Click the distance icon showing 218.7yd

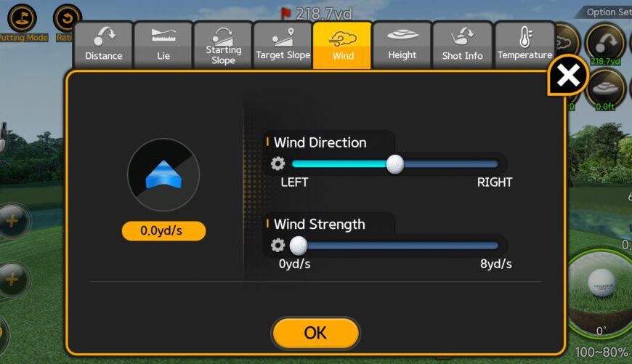pyautogui.click(x=605, y=44)
